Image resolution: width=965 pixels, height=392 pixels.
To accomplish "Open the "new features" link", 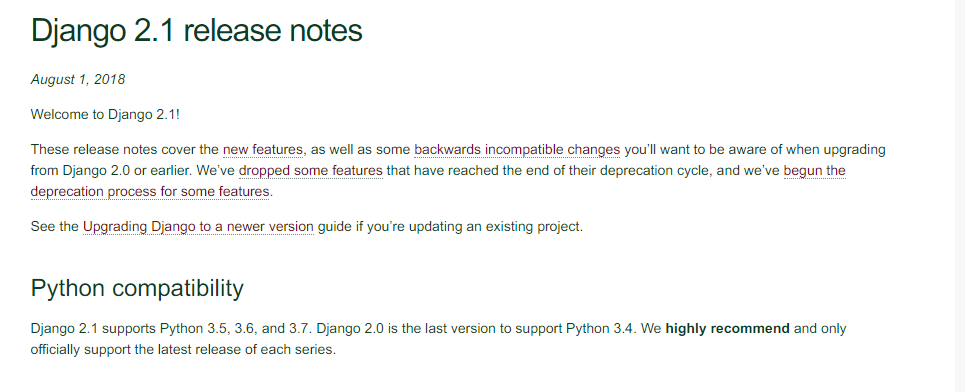I will pyautogui.click(x=263, y=150).
